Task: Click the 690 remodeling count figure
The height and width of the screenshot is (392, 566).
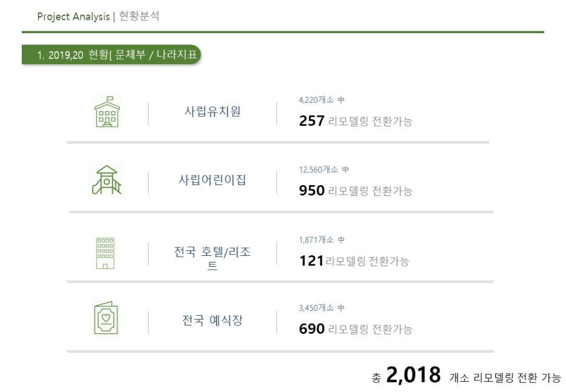Action: pyautogui.click(x=311, y=329)
